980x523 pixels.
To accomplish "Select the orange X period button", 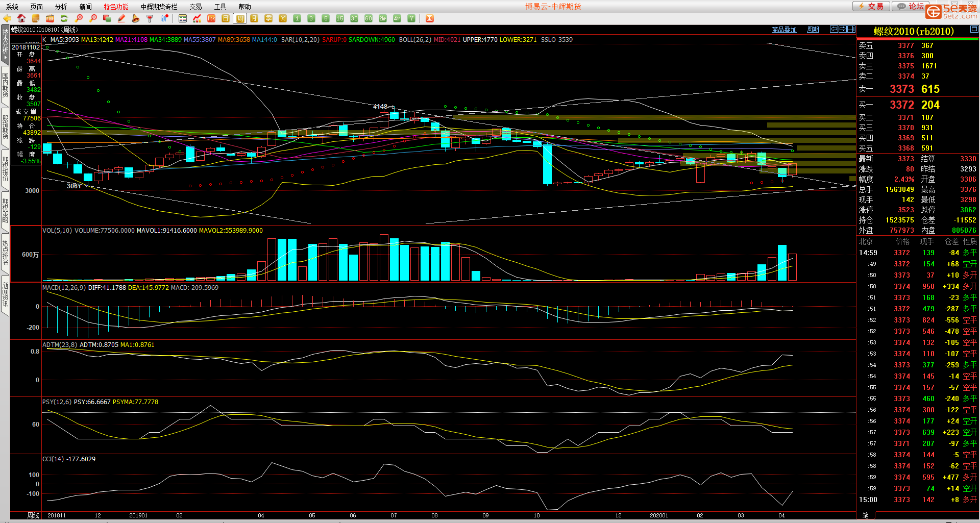I will point(283,18).
